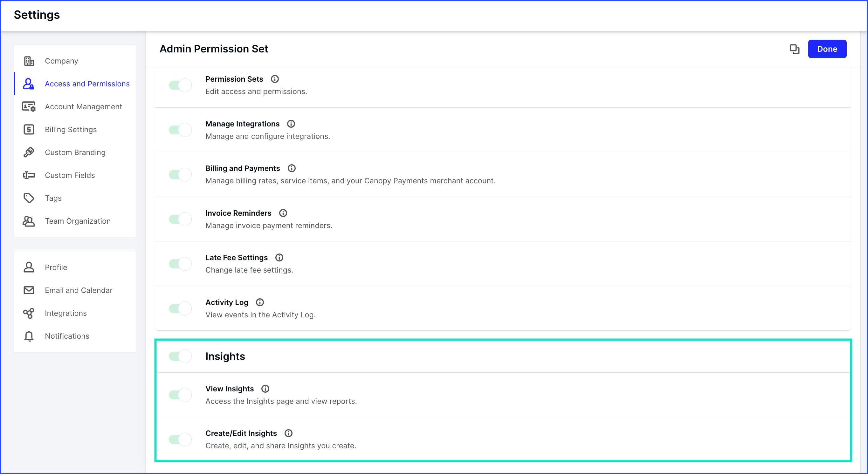Toggle the Insights section switch
868x474 pixels.
[180, 356]
